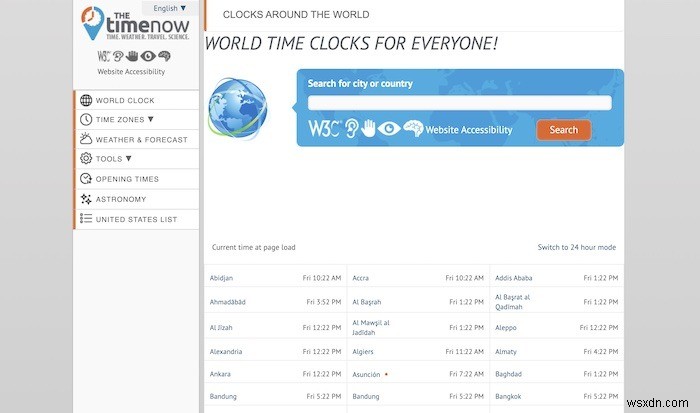Open the Algiers city link

tap(362, 351)
